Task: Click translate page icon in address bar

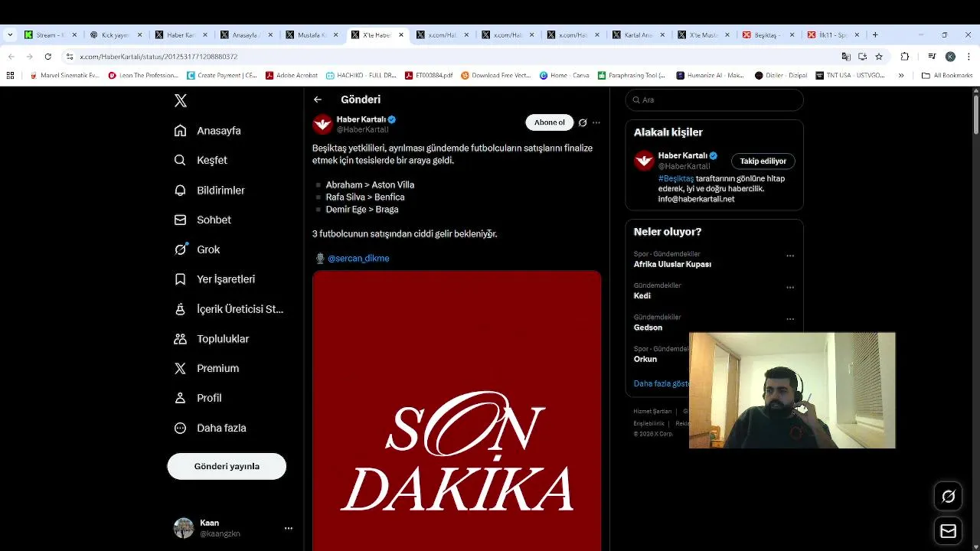Action: (846, 57)
